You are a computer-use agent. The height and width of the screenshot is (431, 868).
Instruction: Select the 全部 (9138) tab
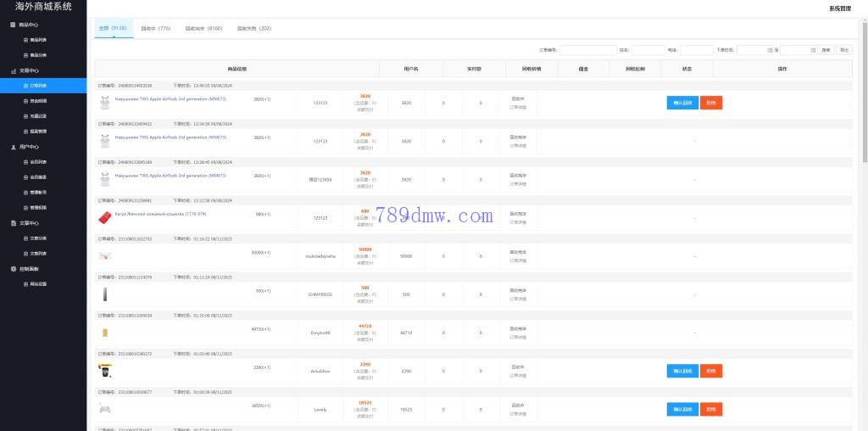coord(113,28)
